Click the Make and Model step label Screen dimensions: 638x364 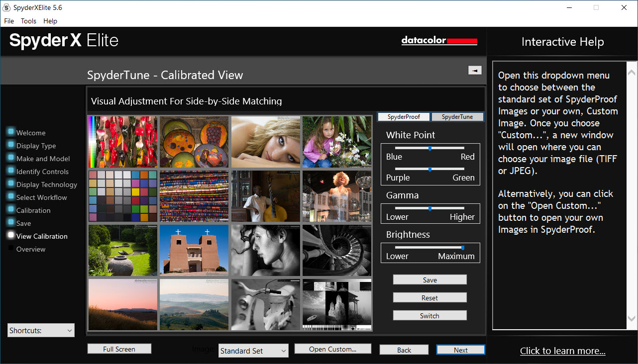point(43,159)
